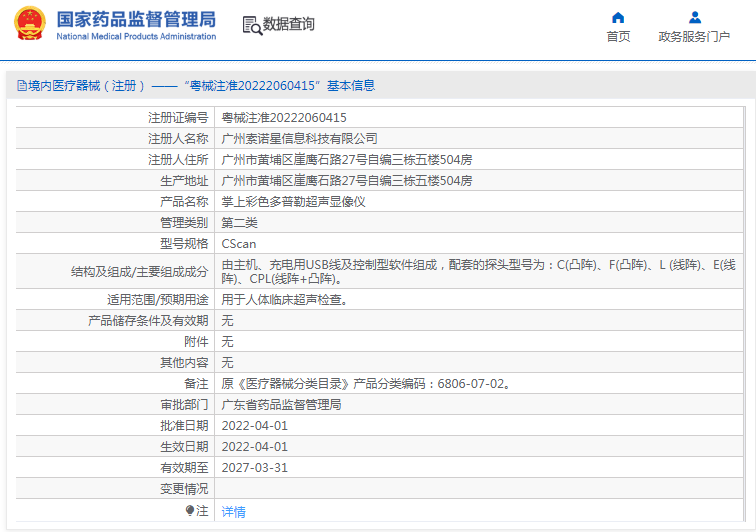
Task: Click the 政务服务门户 person icon
Action: click(694, 17)
